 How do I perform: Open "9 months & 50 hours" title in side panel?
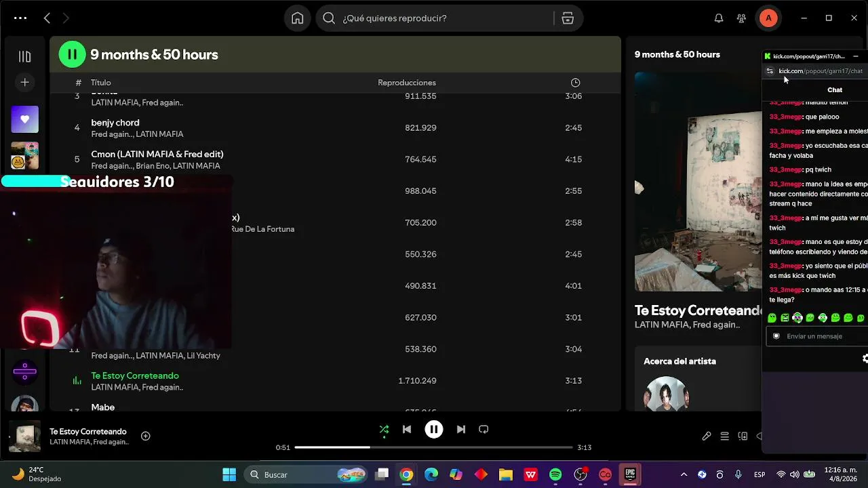(x=677, y=54)
